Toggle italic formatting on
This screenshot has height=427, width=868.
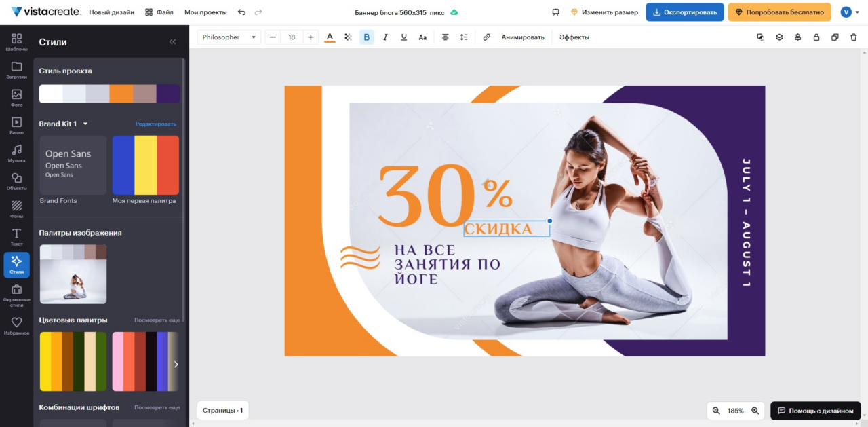[385, 37]
